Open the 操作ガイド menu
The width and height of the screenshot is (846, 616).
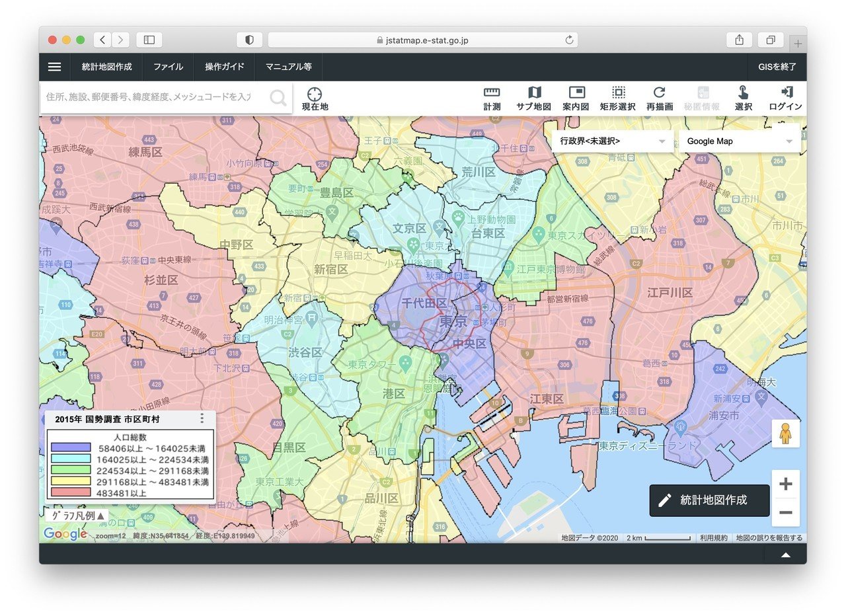(225, 67)
